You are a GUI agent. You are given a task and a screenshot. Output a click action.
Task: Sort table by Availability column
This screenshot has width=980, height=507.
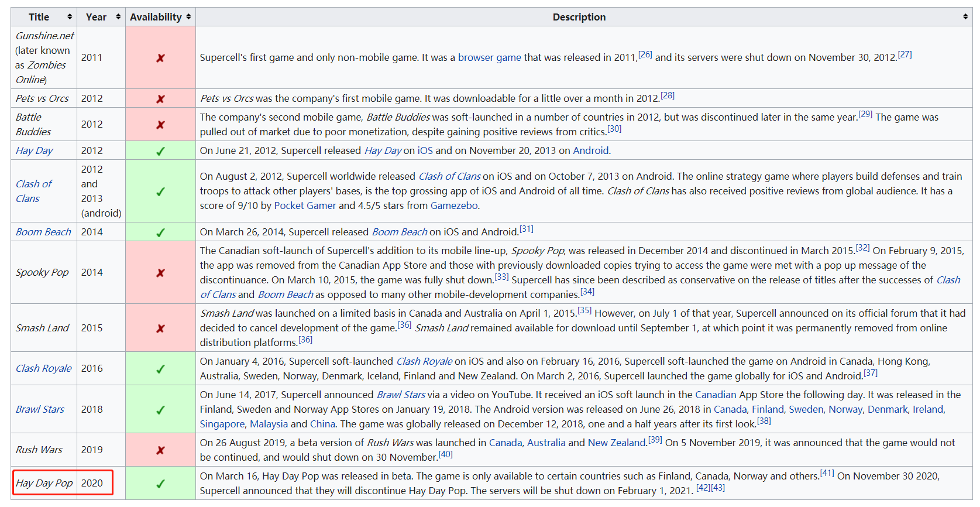pyautogui.click(x=160, y=17)
